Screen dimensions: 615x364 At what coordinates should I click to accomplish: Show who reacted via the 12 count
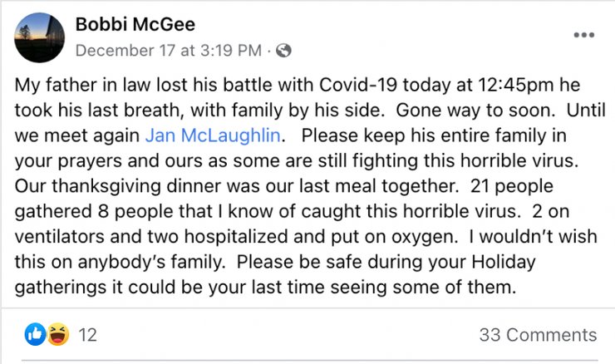coord(87,335)
